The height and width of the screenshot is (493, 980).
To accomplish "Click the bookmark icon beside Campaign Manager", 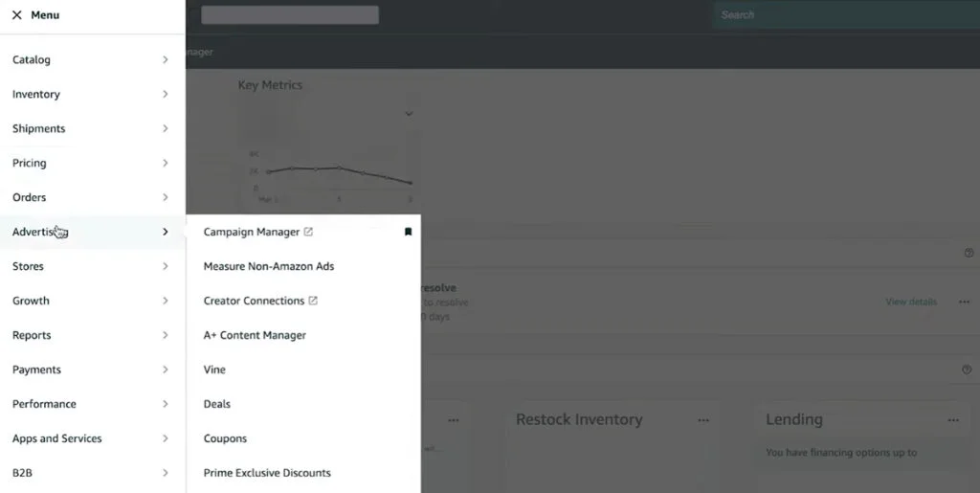I will (x=408, y=232).
